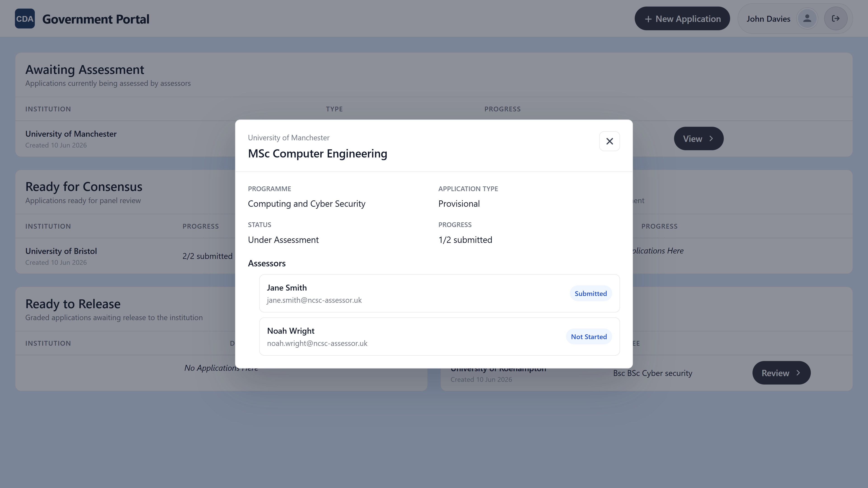Start a New Application
The image size is (868, 488).
point(682,19)
